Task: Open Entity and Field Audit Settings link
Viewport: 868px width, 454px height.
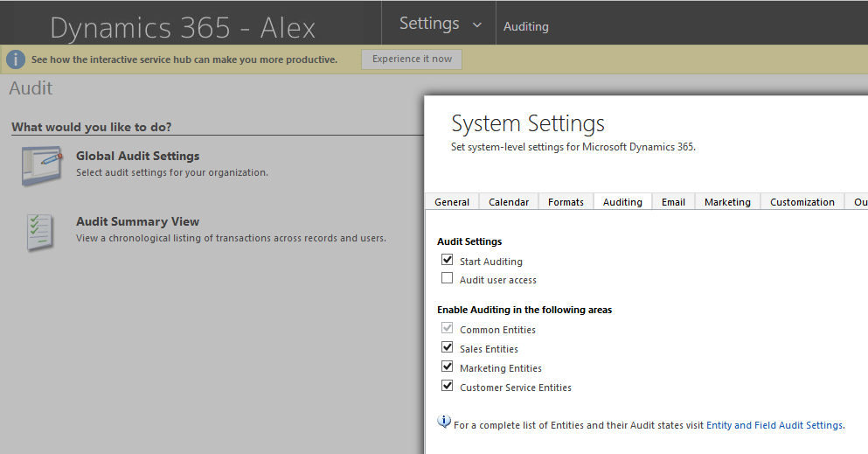Action: (x=774, y=425)
